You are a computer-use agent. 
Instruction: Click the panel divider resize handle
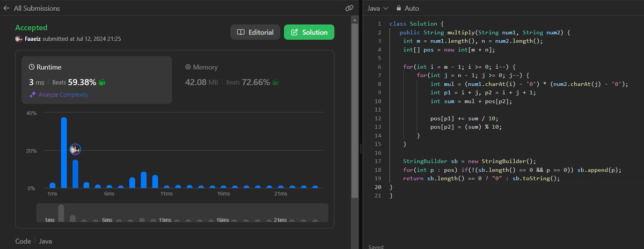360,149
